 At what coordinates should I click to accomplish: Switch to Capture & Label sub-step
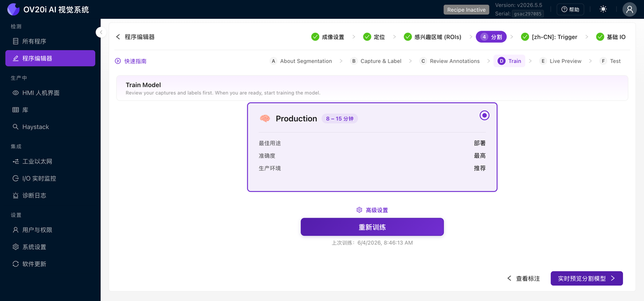[x=376, y=61]
